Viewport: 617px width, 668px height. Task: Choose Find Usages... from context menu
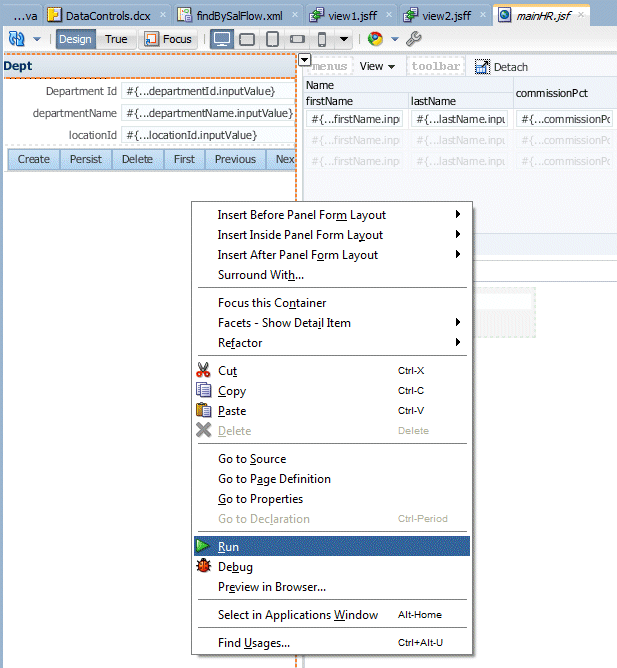tap(332, 643)
